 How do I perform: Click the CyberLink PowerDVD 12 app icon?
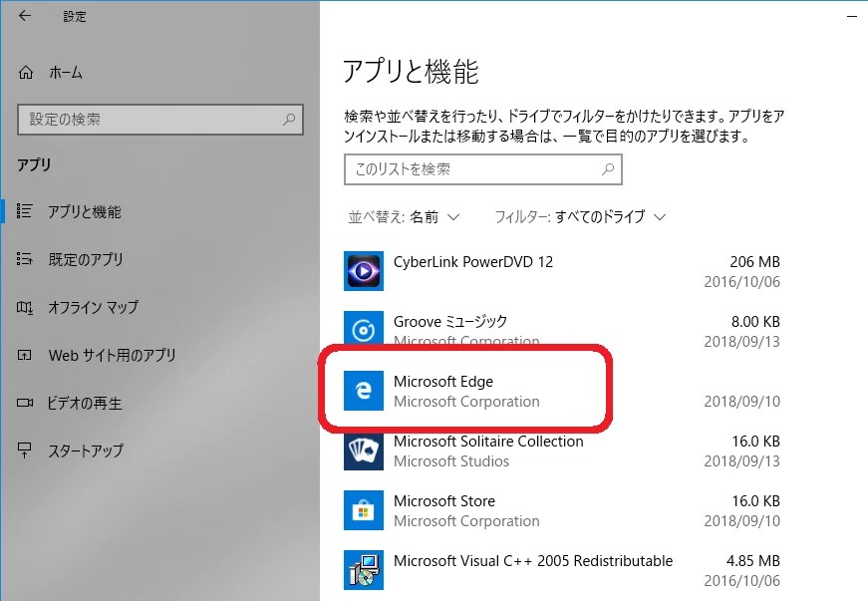(x=363, y=271)
